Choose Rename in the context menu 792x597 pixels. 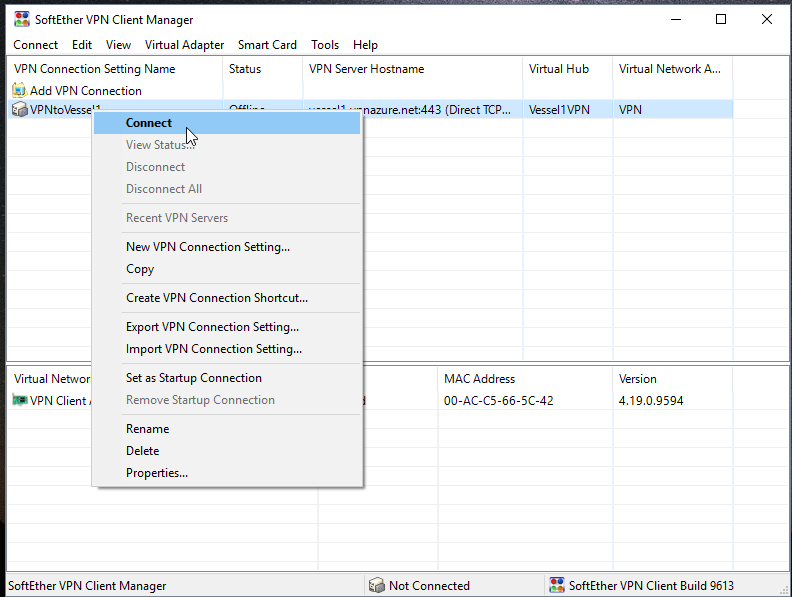coord(227,428)
